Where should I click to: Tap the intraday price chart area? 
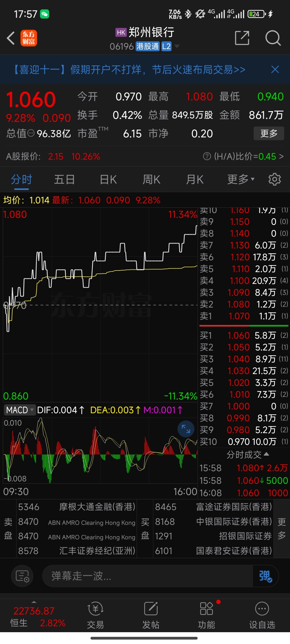point(100,305)
